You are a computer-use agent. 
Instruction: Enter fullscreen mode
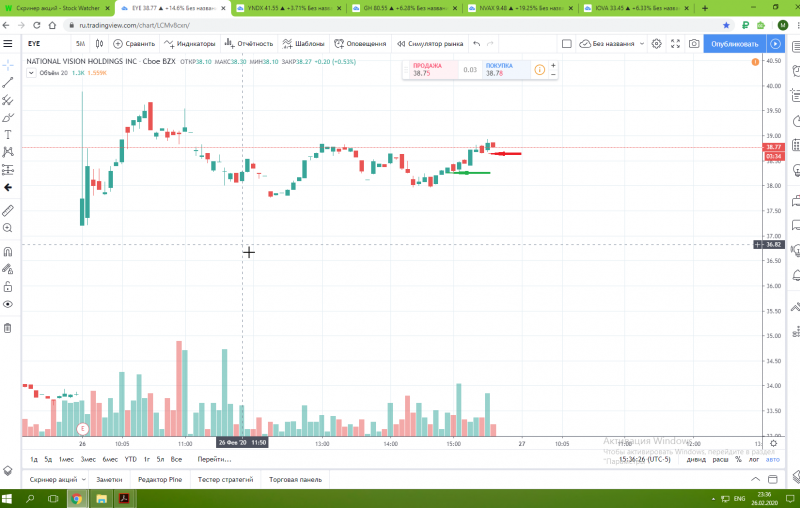click(x=676, y=44)
